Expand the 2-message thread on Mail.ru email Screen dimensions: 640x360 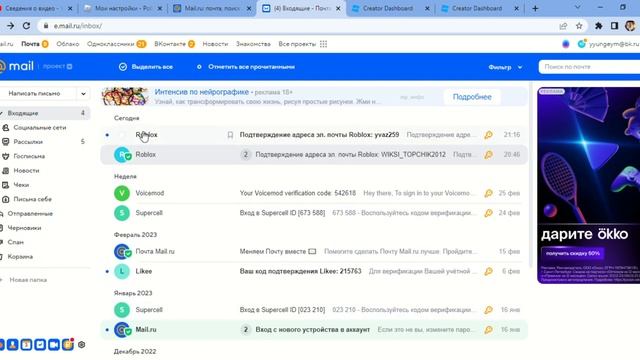245,330
